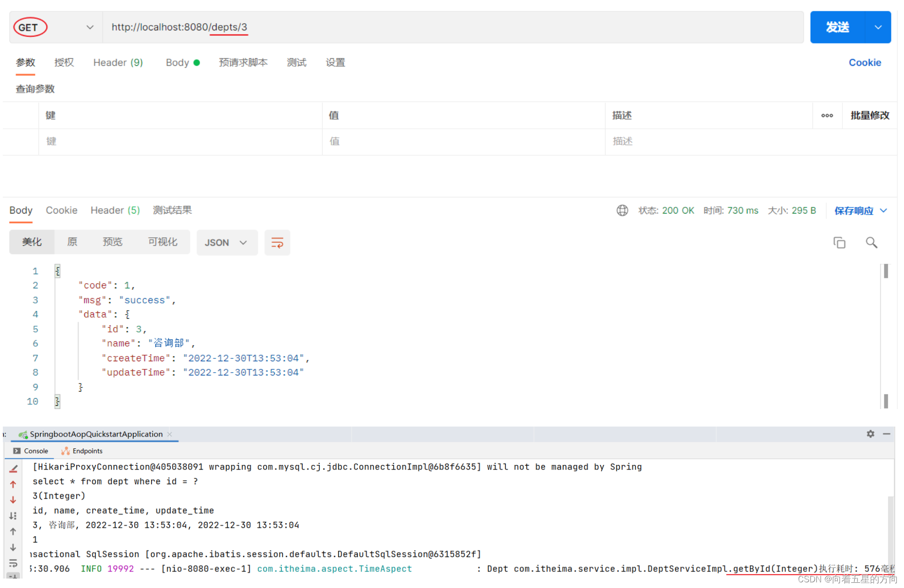
Task: Open the GET method dropdown
Action: [x=90, y=27]
